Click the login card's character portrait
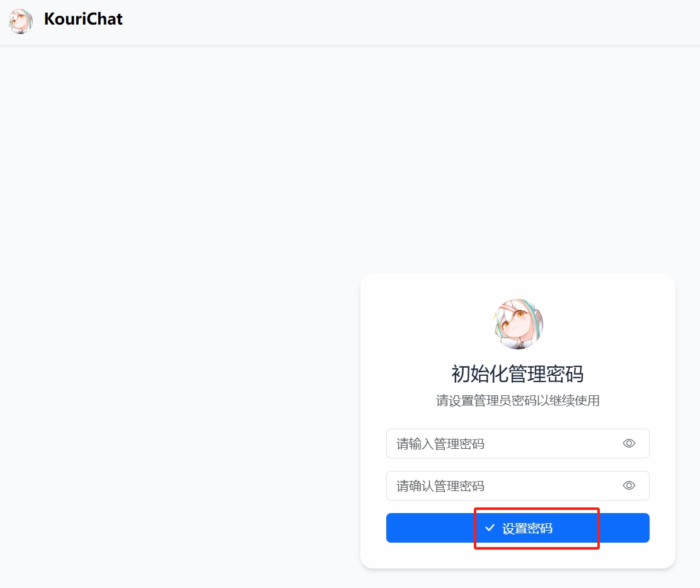700x588 pixels. (518, 324)
